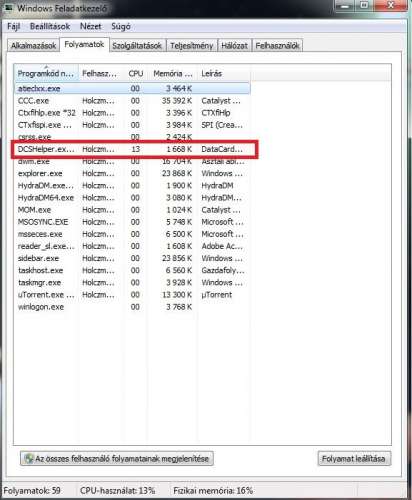
Task: Open the Felhasználók tab
Action: point(277,46)
